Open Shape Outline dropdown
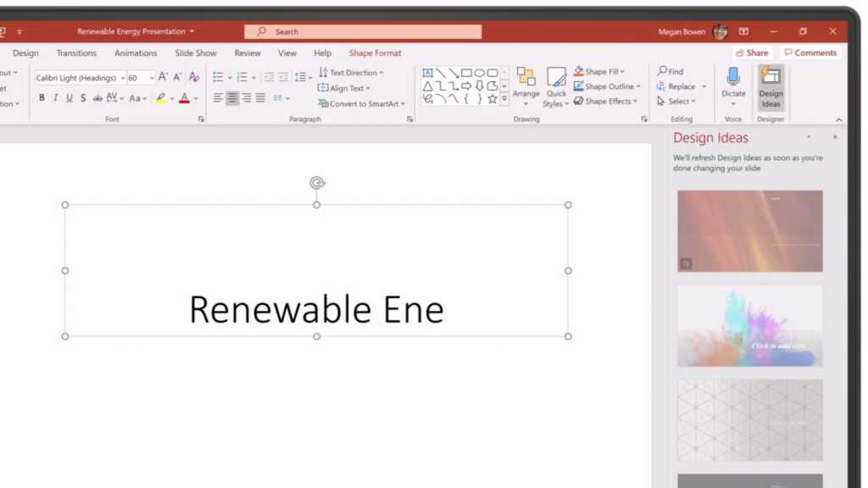 click(607, 86)
